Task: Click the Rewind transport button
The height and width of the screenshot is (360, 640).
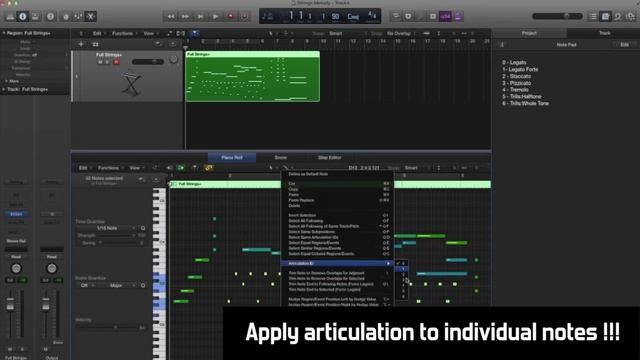Action: 171,16
